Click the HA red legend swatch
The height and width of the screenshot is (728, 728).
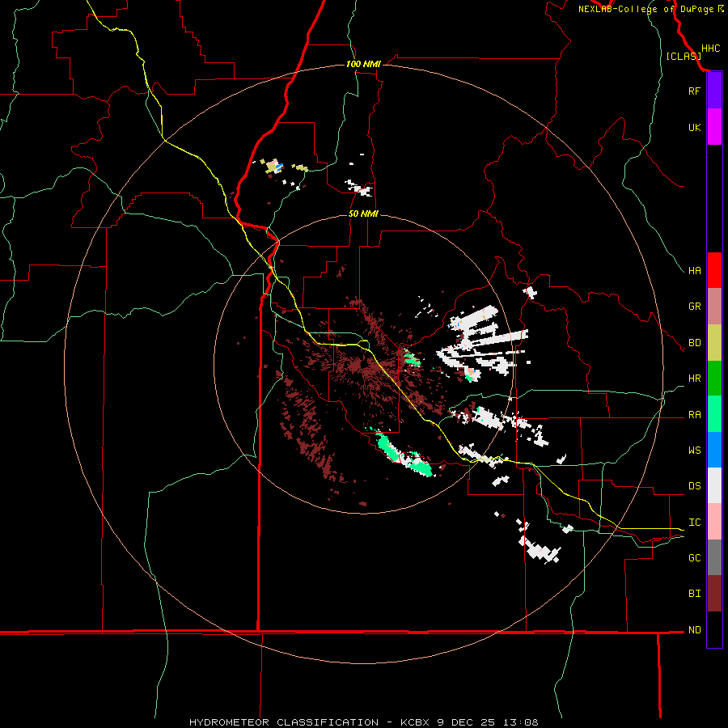pyautogui.click(x=714, y=270)
